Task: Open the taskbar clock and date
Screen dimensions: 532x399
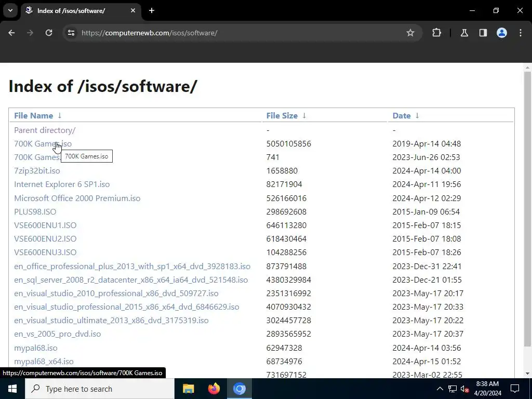Action: point(487,389)
